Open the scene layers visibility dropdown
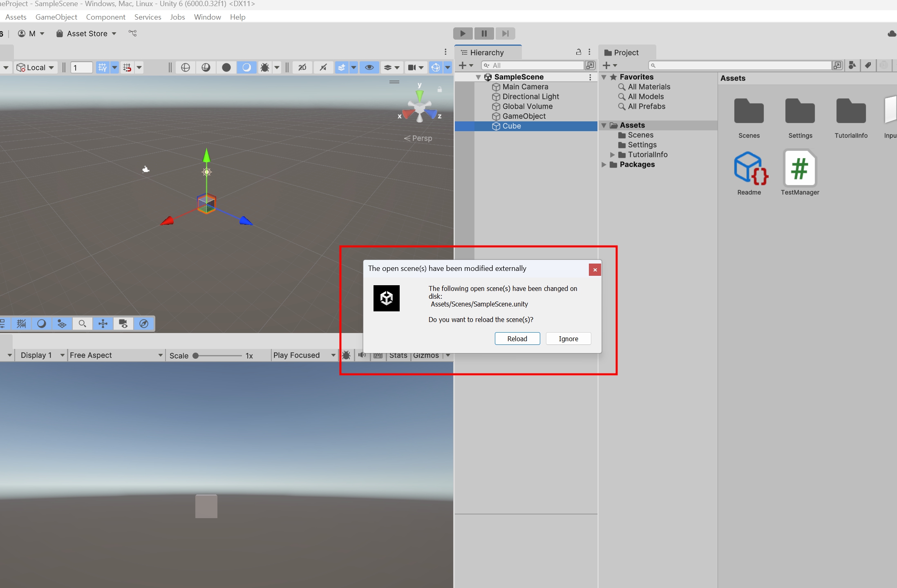This screenshot has width=897, height=588. click(391, 67)
